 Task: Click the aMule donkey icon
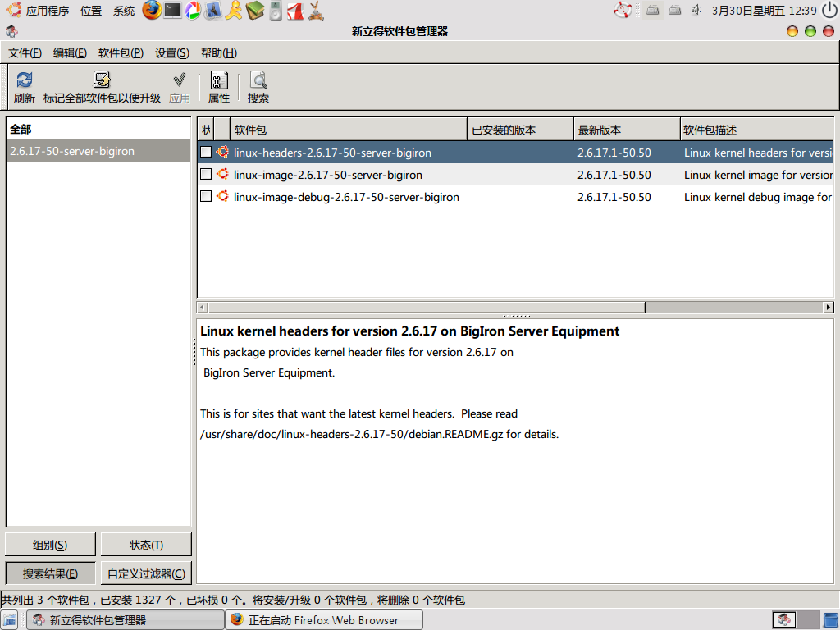click(x=316, y=10)
